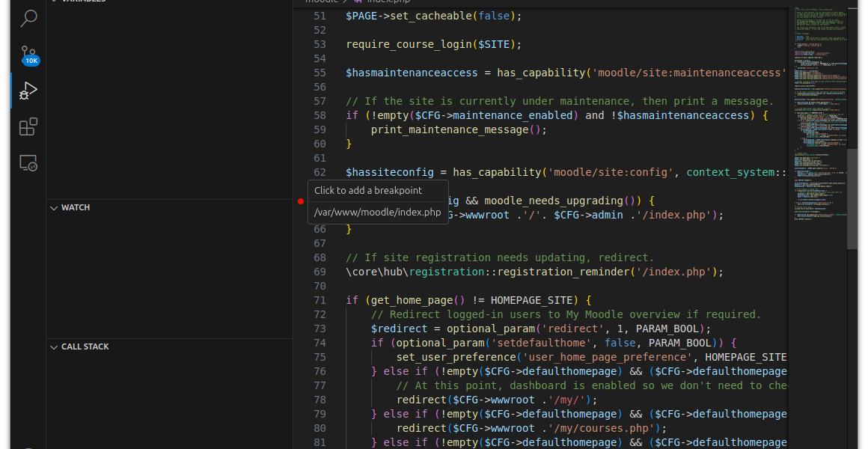This screenshot has height=449, width=868.
Task: Click line number 78 in the gutter
Action: [320, 400]
